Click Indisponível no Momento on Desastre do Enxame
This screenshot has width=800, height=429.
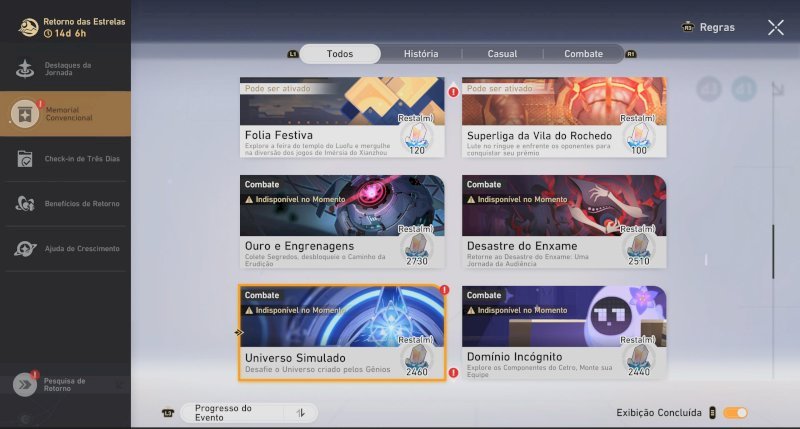tap(522, 199)
